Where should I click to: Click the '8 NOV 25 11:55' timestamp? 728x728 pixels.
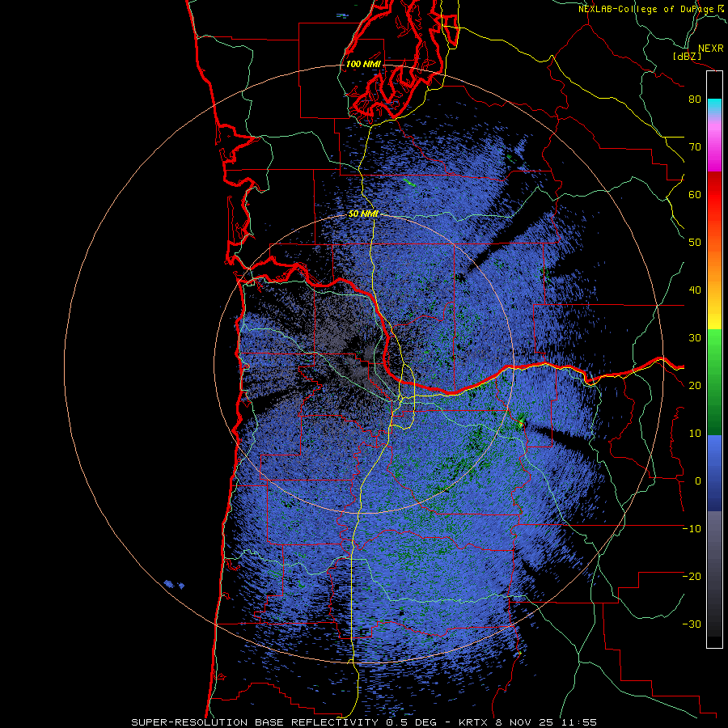pyautogui.click(x=547, y=722)
